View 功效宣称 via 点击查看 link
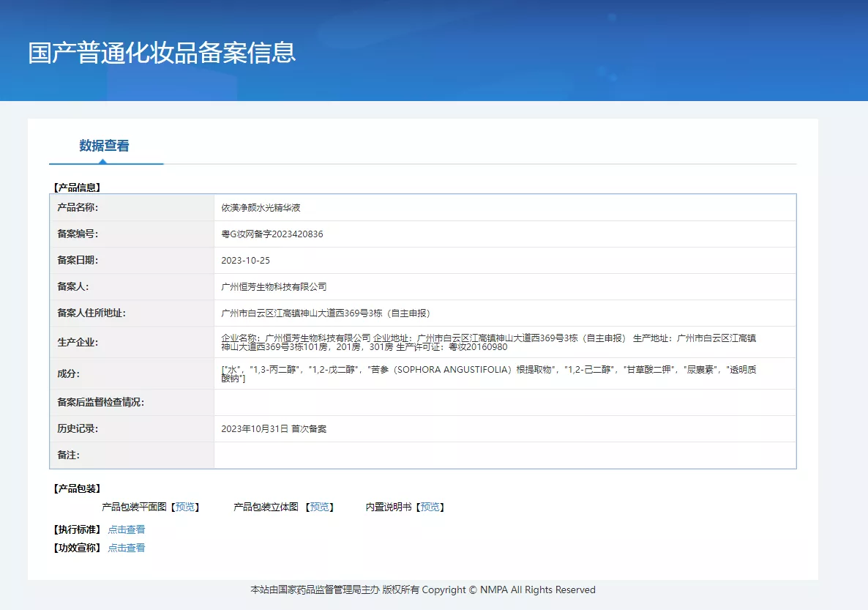 (127, 548)
